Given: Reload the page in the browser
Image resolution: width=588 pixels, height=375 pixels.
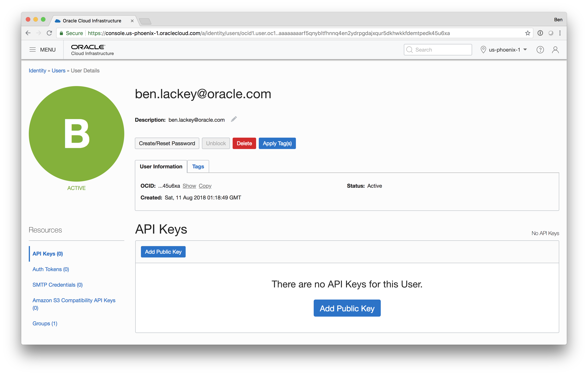Looking at the screenshot, I should [49, 33].
